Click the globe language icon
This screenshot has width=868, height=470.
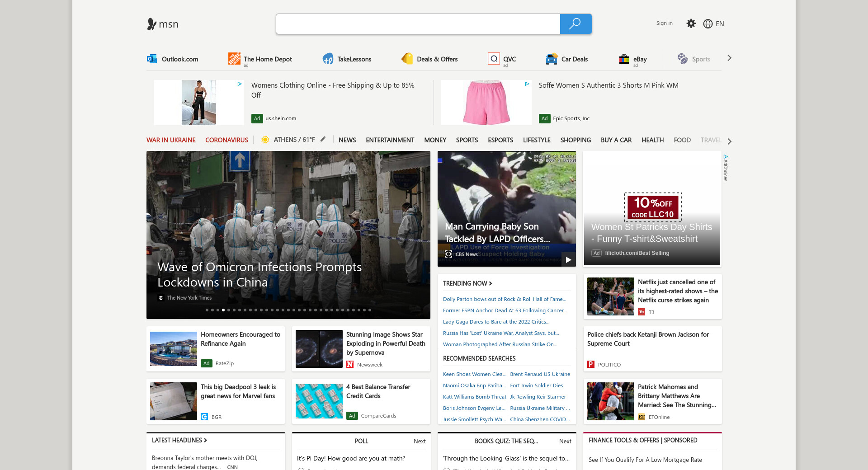(x=708, y=24)
